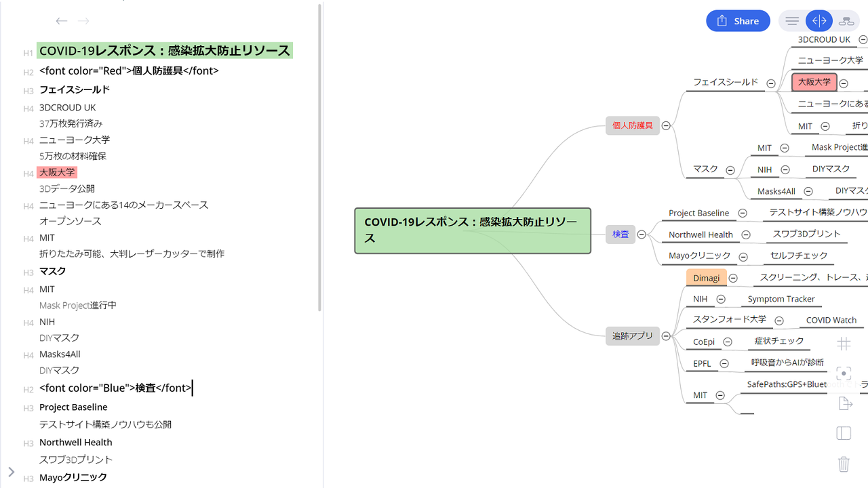Expand the sidebar chevron at bottom left
This screenshot has width=868, height=488.
click(12, 472)
